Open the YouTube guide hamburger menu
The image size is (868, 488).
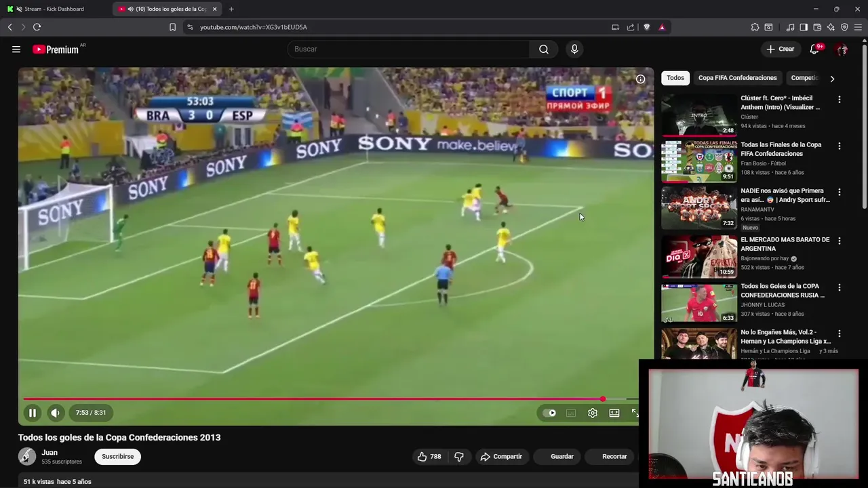[x=16, y=49]
